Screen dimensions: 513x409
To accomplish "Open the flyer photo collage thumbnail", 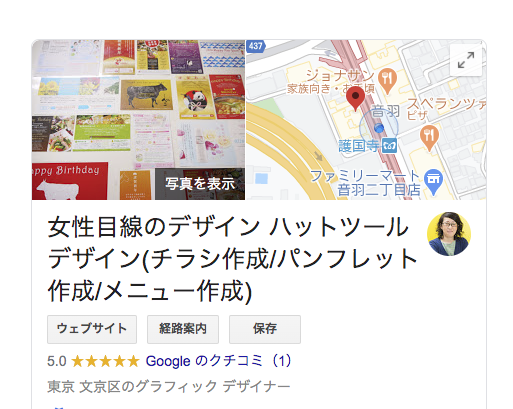I will pyautogui.click(x=138, y=120).
